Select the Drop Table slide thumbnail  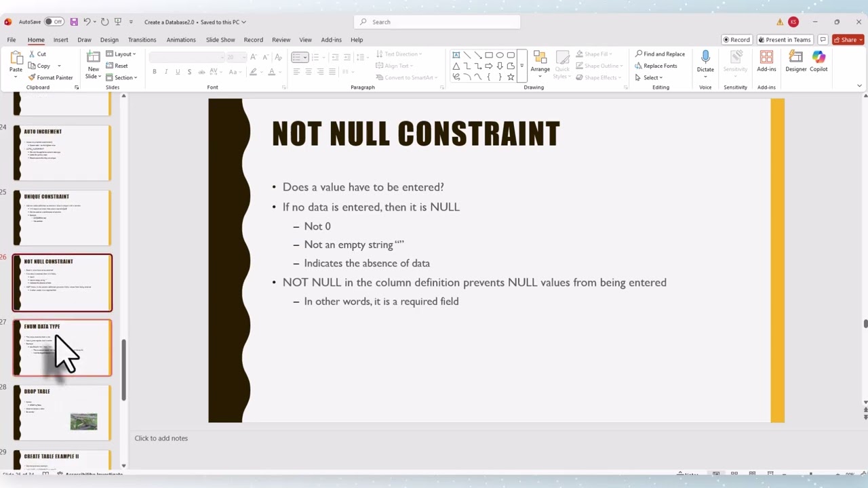pyautogui.click(x=62, y=413)
